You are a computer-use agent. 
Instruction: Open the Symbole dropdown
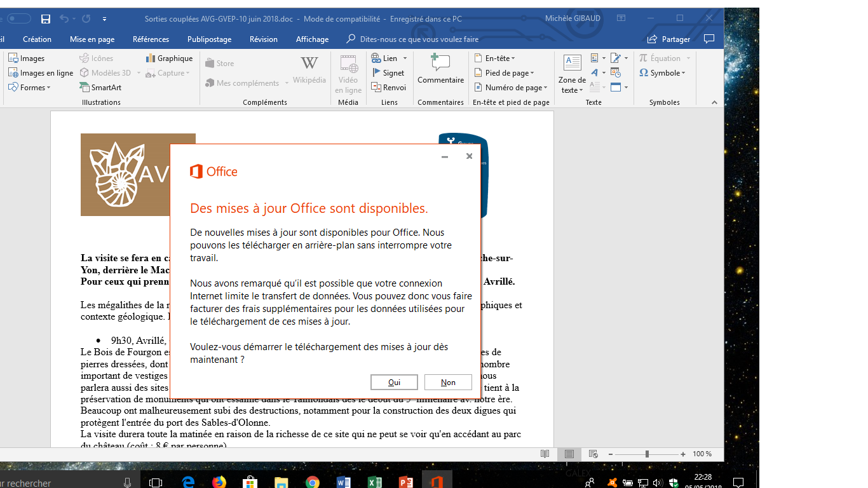662,73
